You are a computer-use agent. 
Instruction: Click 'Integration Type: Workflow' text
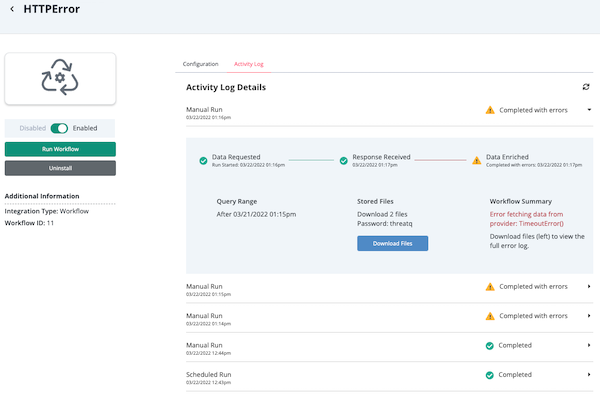click(x=47, y=211)
